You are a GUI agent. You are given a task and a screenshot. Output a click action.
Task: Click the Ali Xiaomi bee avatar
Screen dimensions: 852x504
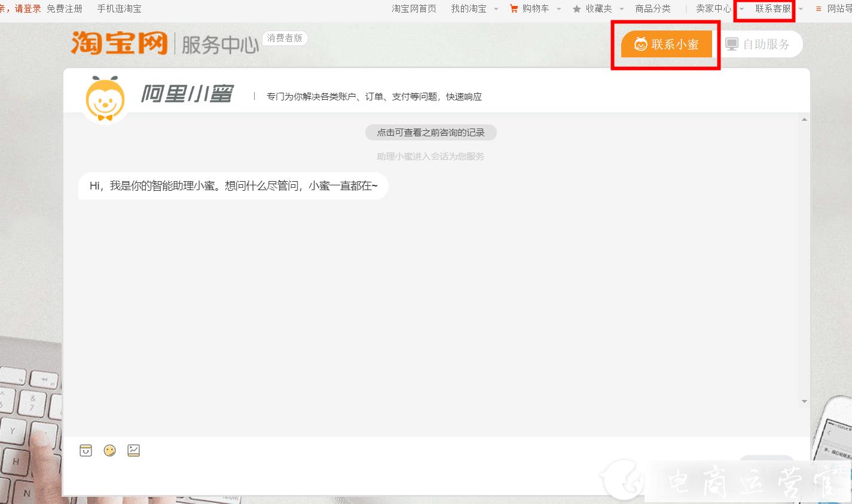(x=105, y=99)
